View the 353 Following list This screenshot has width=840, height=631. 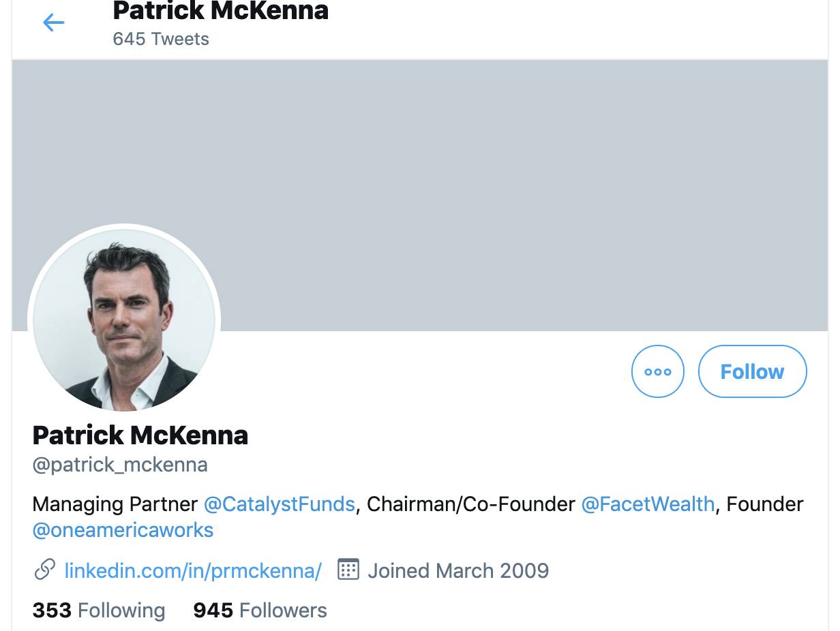99,611
